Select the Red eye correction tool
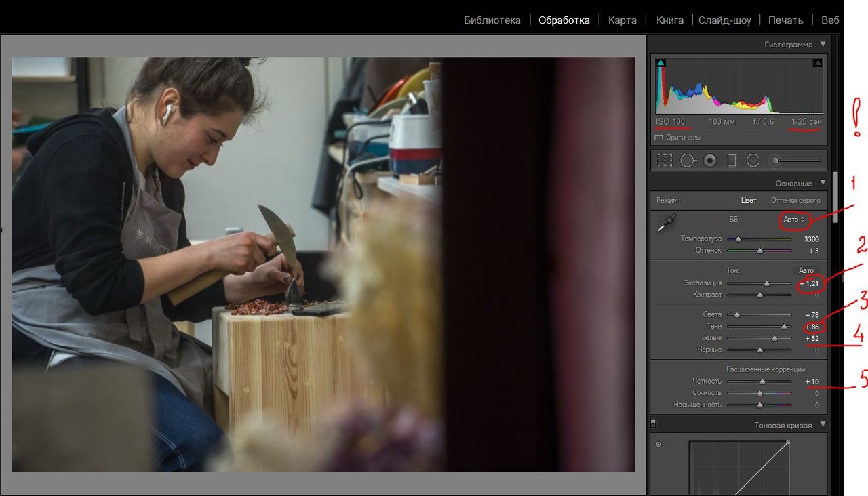Image resolution: width=868 pixels, height=496 pixels. tap(710, 161)
